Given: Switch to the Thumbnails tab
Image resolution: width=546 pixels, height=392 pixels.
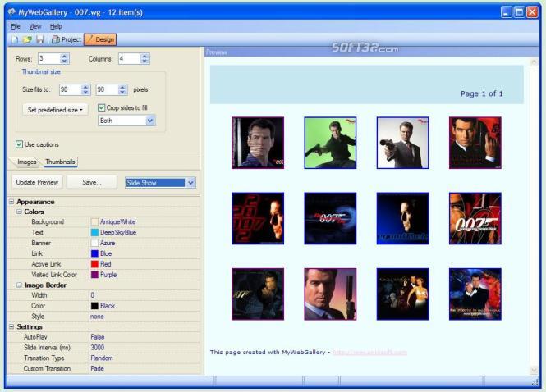Looking at the screenshot, I should pos(60,162).
